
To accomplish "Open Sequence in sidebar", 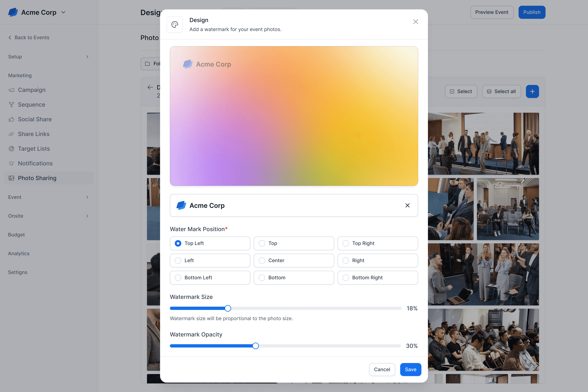I will pyautogui.click(x=49, y=105).
